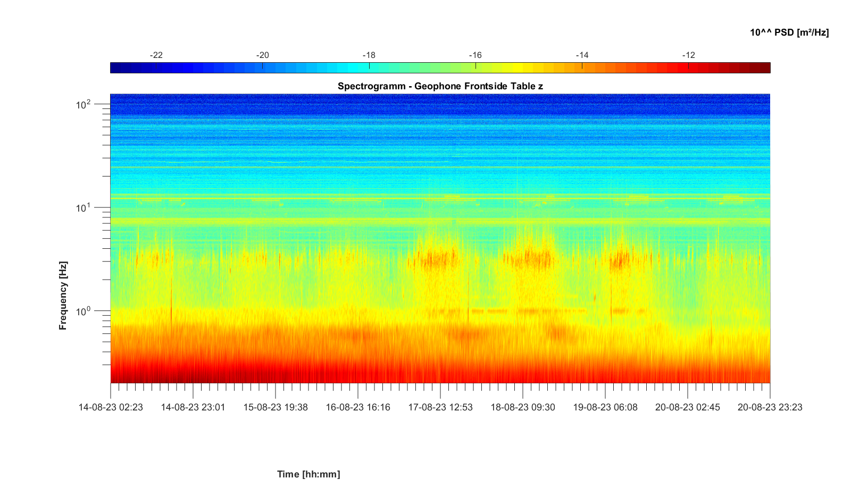This screenshot has width=851, height=504.
Task: Select the -20 colorbar tick label
Action: tap(263, 55)
